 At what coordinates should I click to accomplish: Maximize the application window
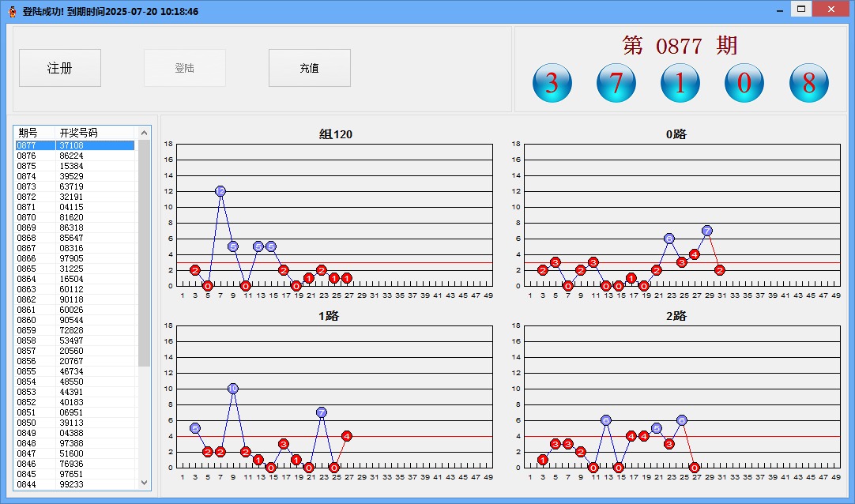801,9
